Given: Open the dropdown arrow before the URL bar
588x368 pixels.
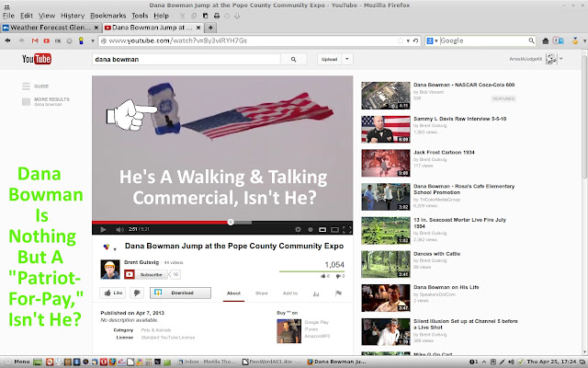Looking at the screenshot, I should click(x=93, y=40).
